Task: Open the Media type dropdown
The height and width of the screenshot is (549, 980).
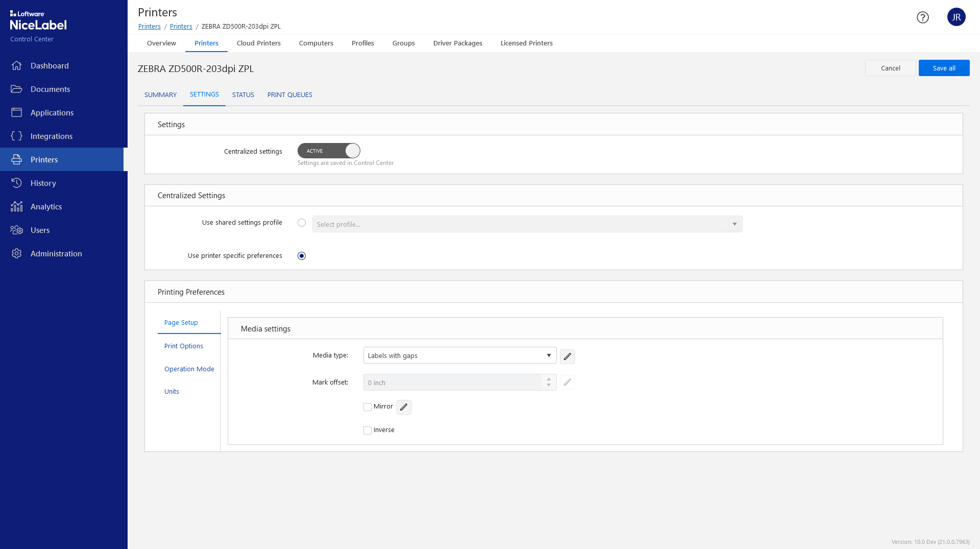Action: 459,355
